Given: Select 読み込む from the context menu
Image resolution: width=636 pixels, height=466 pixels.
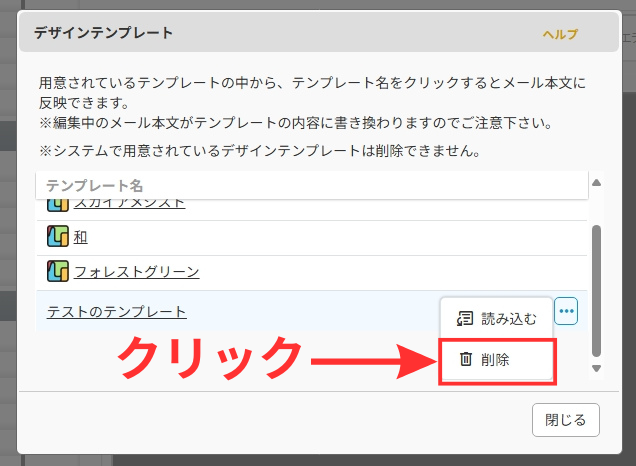Looking at the screenshot, I should click(x=497, y=319).
